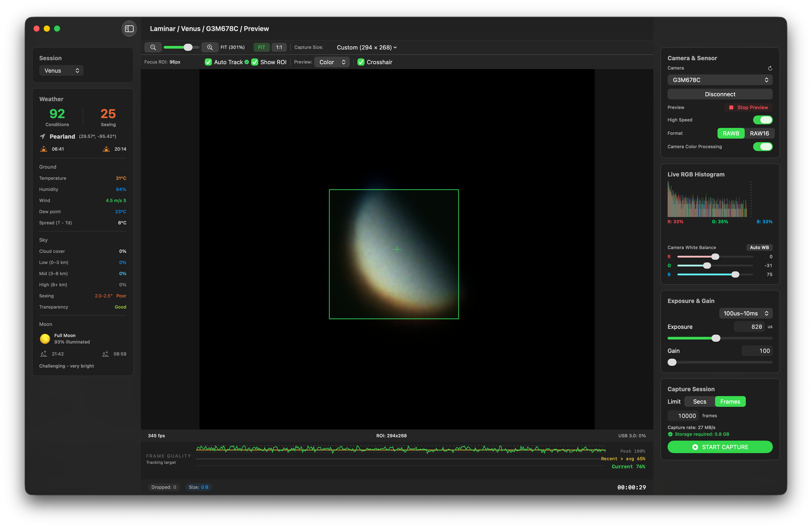The image size is (812, 528).
Task: Adjust the blue white balance slider
Action: coord(715,275)
